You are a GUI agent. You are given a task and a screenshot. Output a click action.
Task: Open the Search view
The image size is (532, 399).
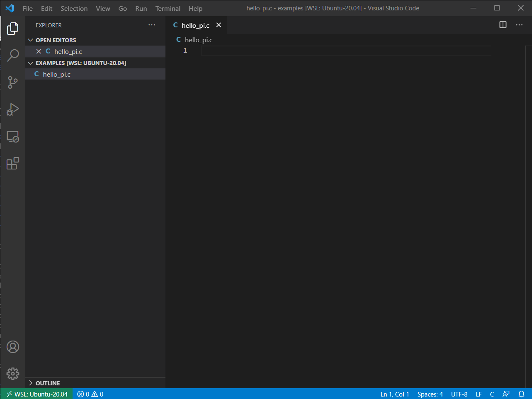[13, 55]
